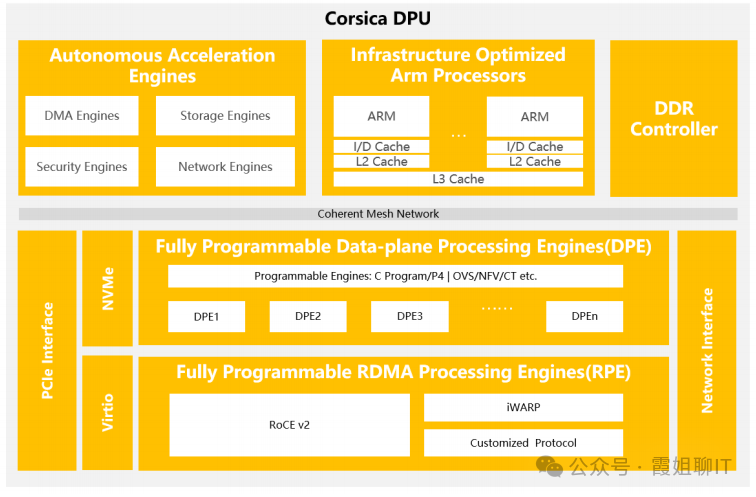The width and height of the screenshot is (756, 497).
Task: Click the Coherent Mesh Network bar
Action: pos(378,214)
